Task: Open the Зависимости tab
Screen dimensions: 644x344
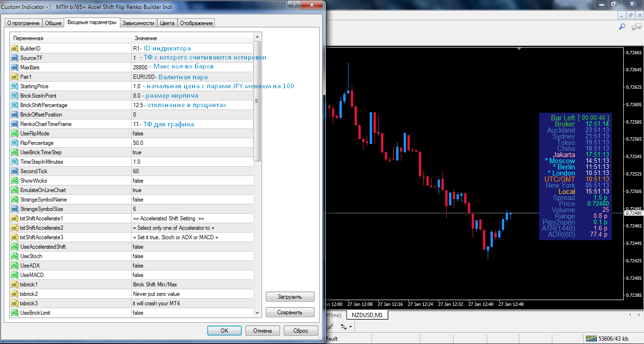Action: point(138,23)
